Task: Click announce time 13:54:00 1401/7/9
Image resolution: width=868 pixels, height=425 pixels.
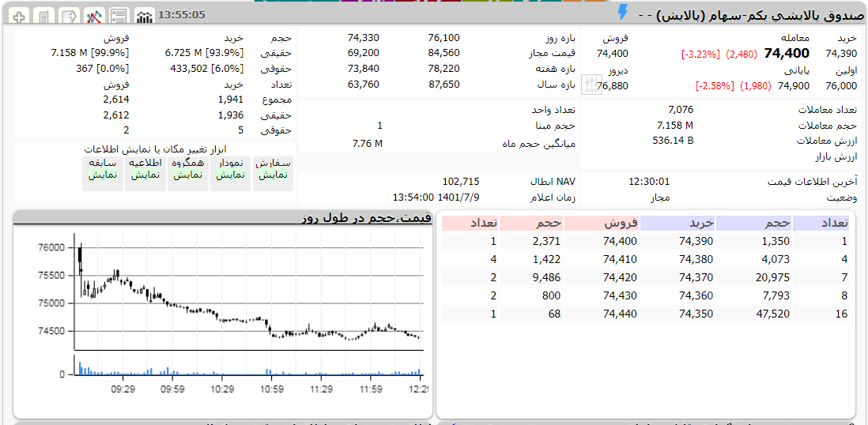Action: (x=436, y=197)
